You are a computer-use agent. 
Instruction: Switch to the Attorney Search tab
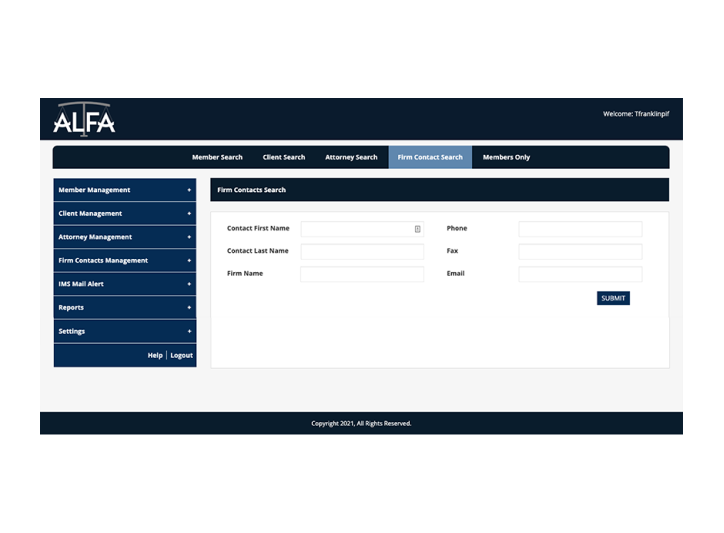[351, 157]
